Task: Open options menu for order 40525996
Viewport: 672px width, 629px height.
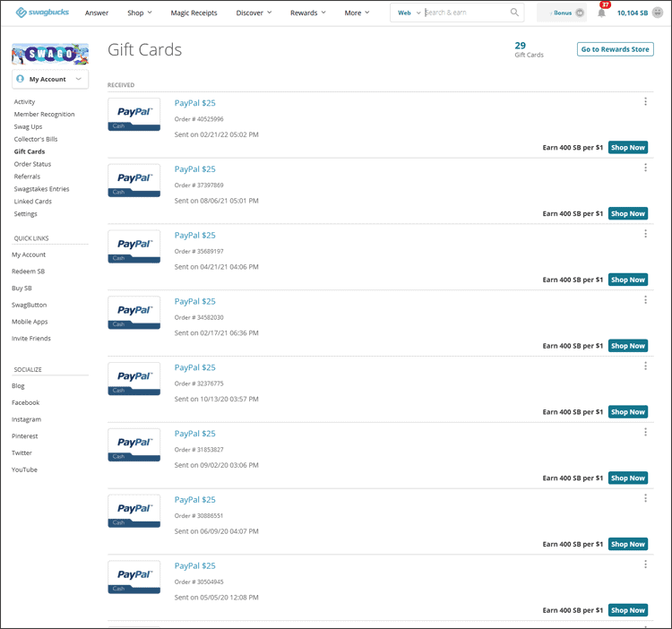Action: [645, 101]
